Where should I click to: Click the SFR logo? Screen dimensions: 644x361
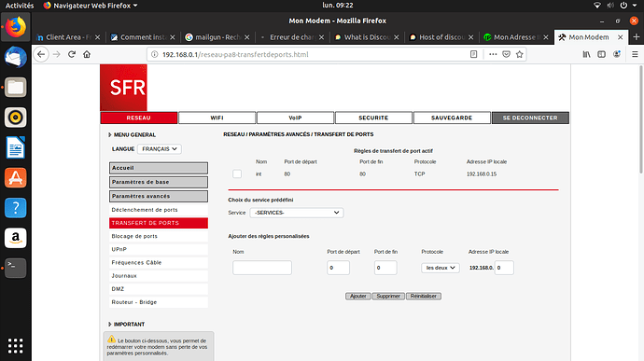(123, 88)
